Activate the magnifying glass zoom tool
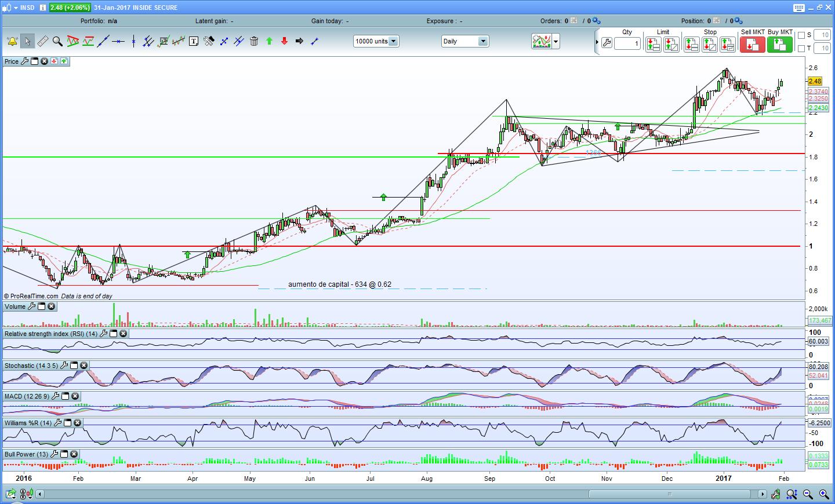 57,41
